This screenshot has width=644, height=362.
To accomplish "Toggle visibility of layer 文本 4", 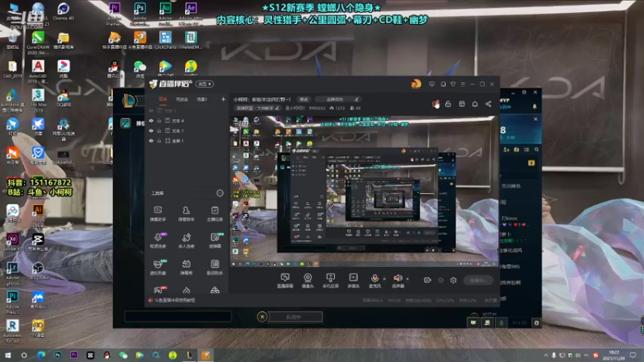I will tap(151, 121).
